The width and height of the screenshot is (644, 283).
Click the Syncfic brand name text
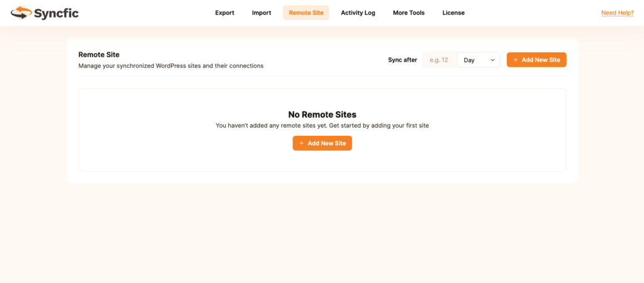coord(56,13)
